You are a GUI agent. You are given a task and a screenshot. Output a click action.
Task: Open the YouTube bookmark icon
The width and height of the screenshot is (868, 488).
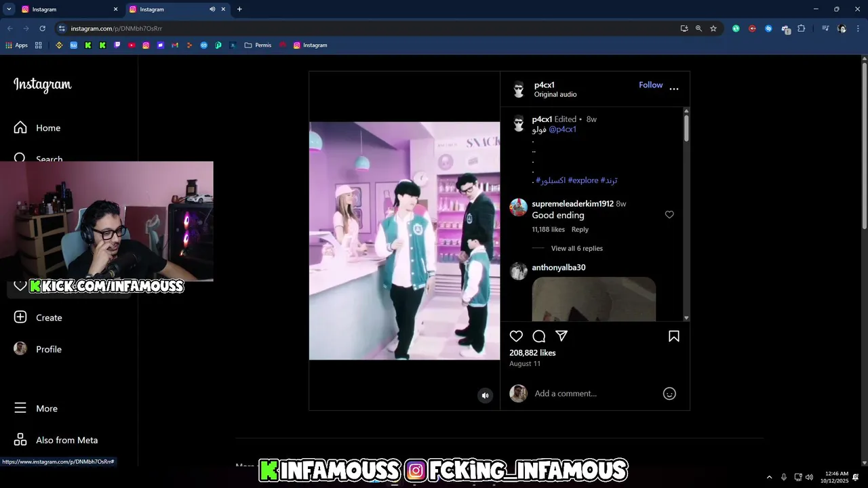tap(132, 45)
